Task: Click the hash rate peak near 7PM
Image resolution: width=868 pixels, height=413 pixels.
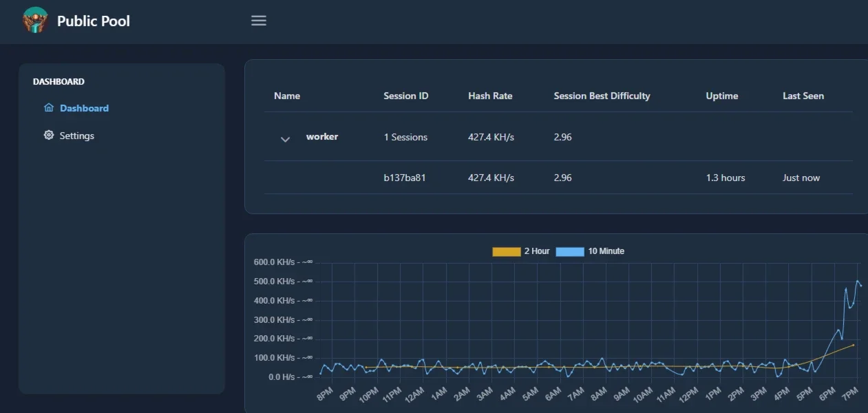Action: click(x=857, y=281)
